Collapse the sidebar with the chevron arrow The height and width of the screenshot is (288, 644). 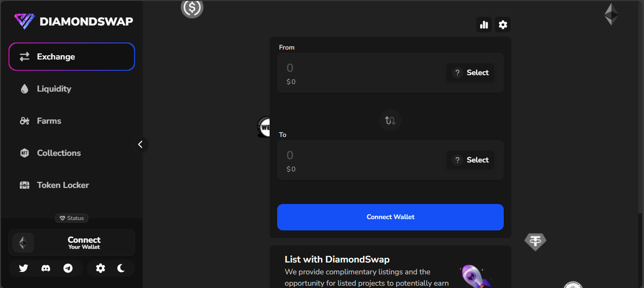coord(140,144)
